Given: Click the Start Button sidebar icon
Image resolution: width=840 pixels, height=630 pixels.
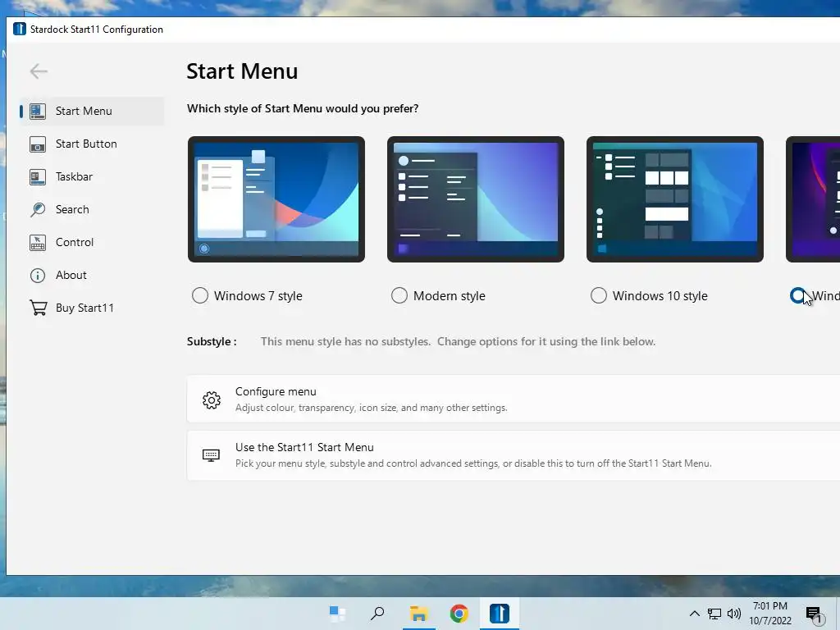Looking at the screenshot, I should tap(38, 144).
